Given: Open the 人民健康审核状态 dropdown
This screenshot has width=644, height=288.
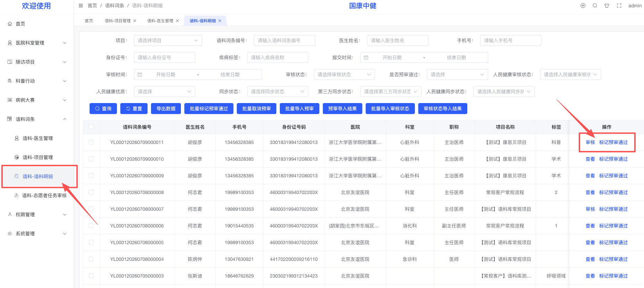Looking at the screenshot, I should pos(570,75).
